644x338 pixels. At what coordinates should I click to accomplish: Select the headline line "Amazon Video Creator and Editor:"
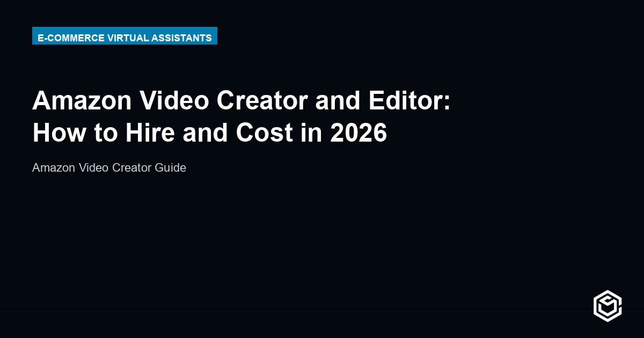241,101
